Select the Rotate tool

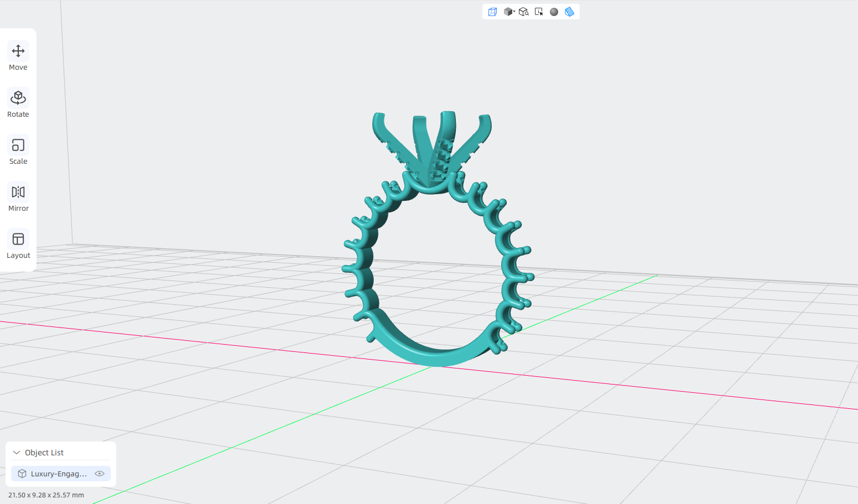[18, 103]
